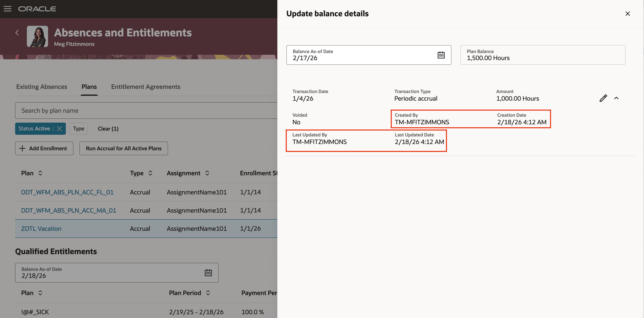Collapse the transaction details with chevron
Screen dimensions: 644x318
617,98
